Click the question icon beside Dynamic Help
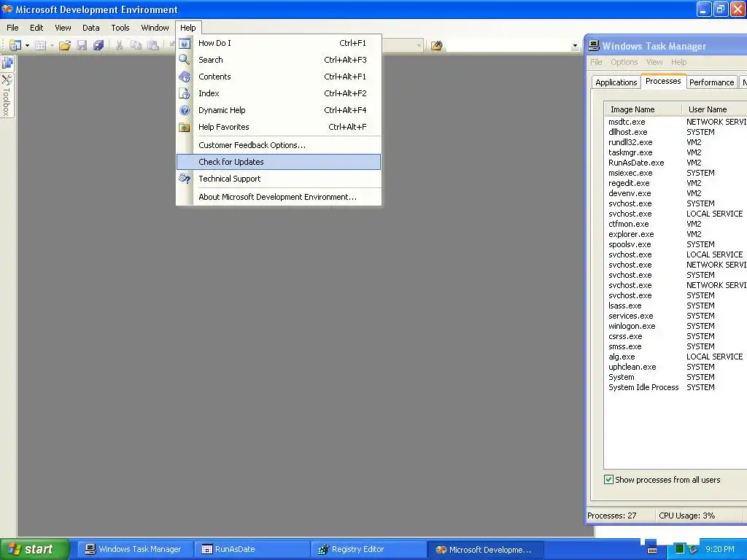 coord(185,111)
